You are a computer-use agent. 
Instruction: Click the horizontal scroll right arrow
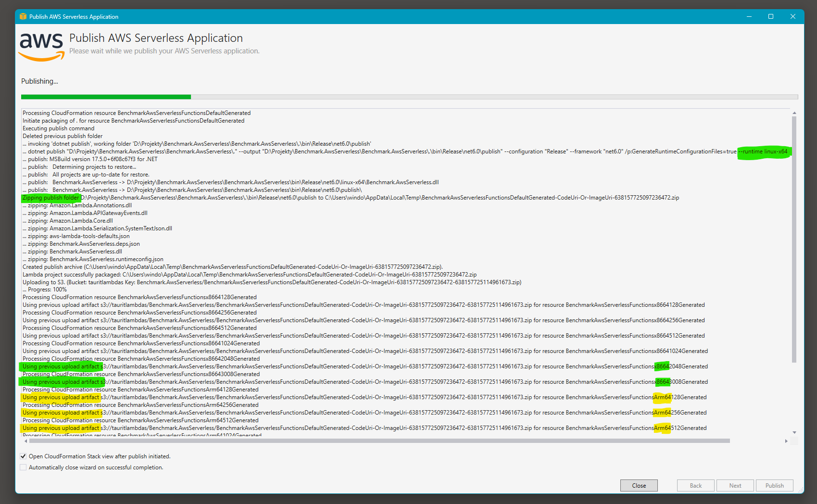click(786, 441)
